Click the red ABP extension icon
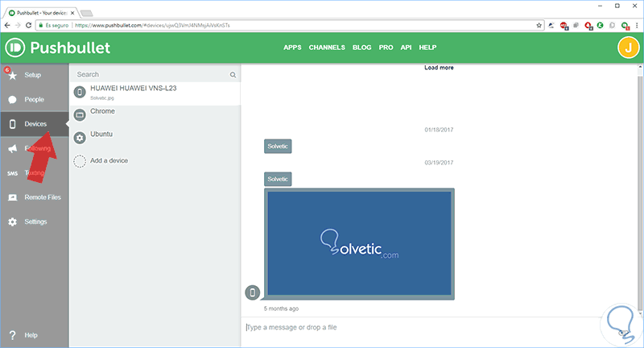The image size is (644, 348). pos(564,26)
